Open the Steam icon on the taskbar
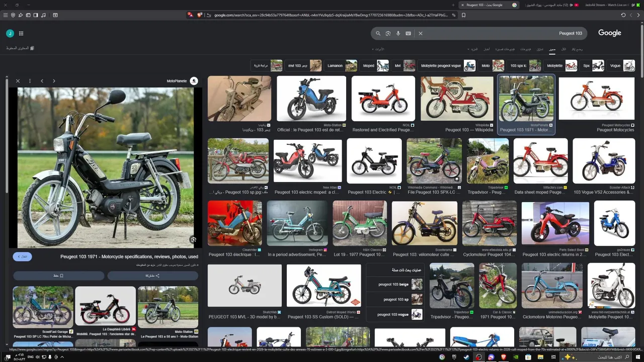Viewport: 644px width, 362px height. (466, 357)
